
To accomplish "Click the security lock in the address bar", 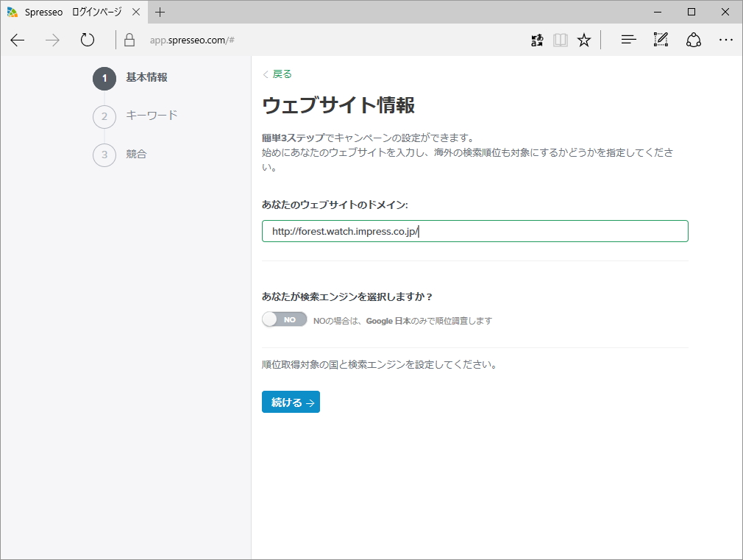I will click(129, 40).
